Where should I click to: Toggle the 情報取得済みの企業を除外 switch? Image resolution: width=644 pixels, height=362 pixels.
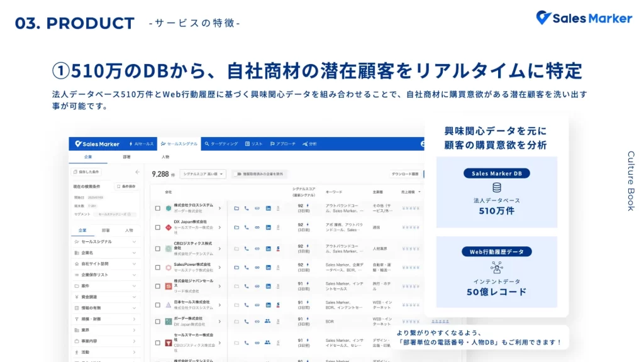pos(238,173)
